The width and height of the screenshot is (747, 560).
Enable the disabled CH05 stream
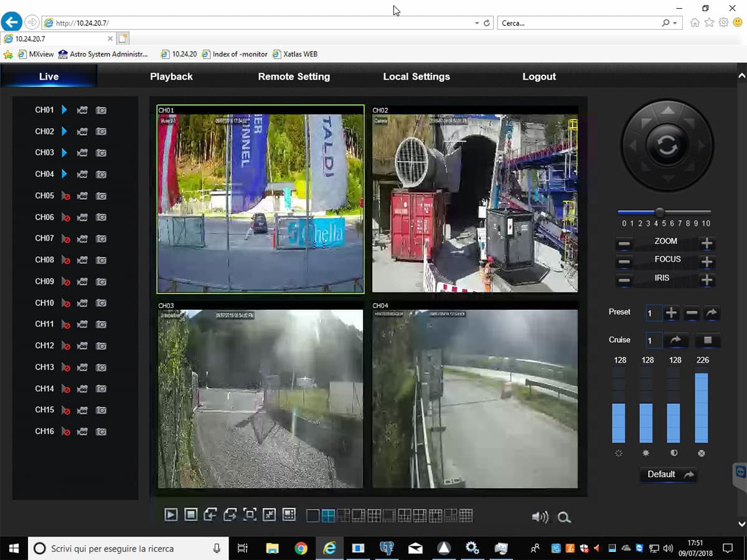pyautogui.click(x=65, y=196)
